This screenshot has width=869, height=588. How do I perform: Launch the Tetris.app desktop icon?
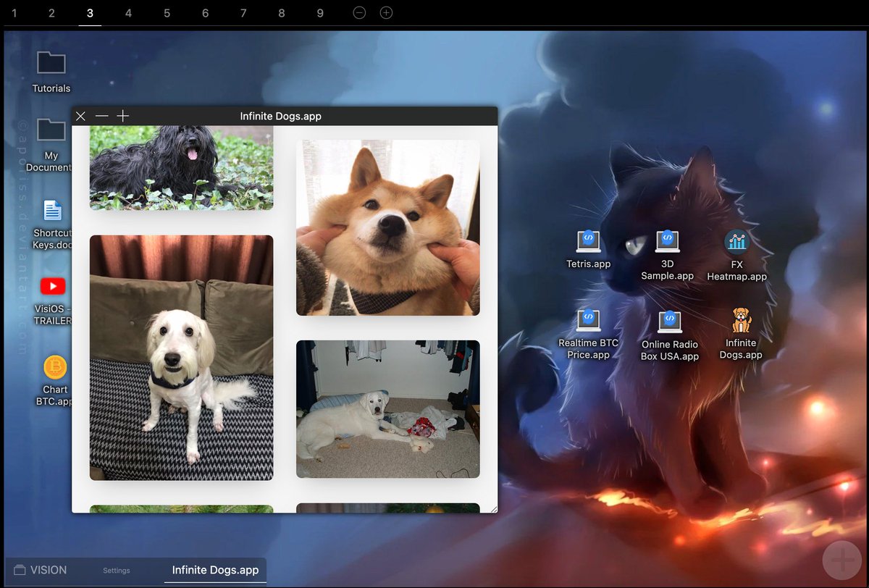(589, 242)
